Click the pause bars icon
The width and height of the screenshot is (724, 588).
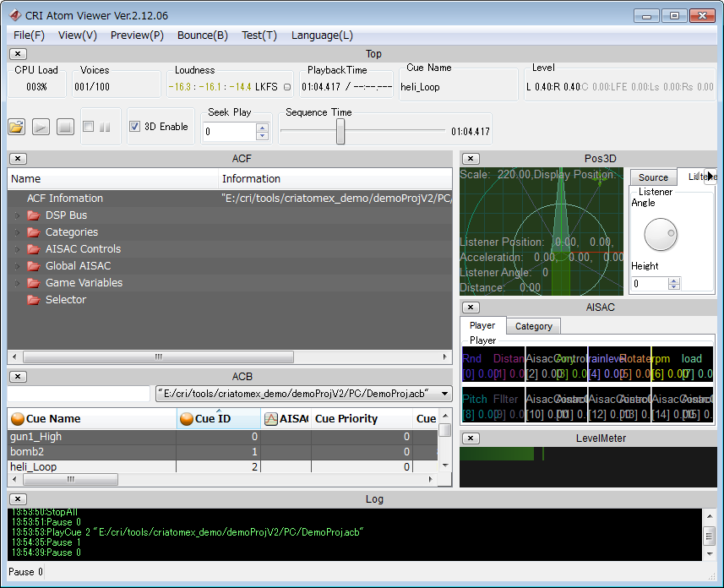(105, 127)
